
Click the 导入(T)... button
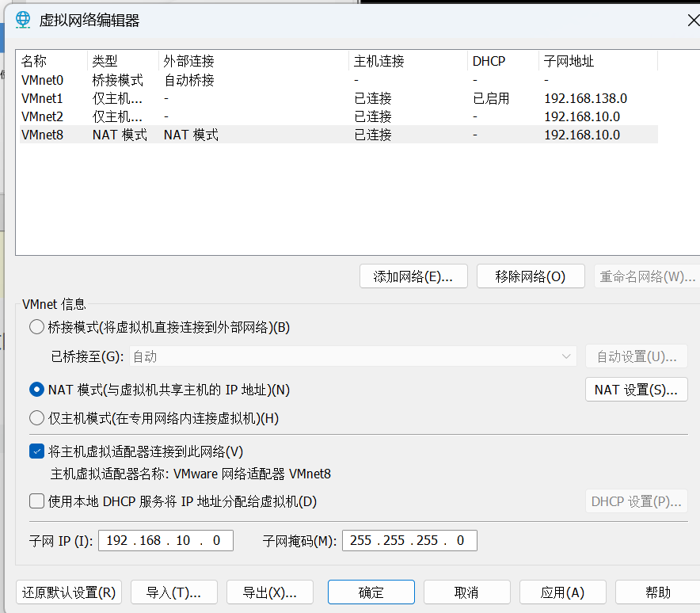pyautogui.click(x=174, y=592)
